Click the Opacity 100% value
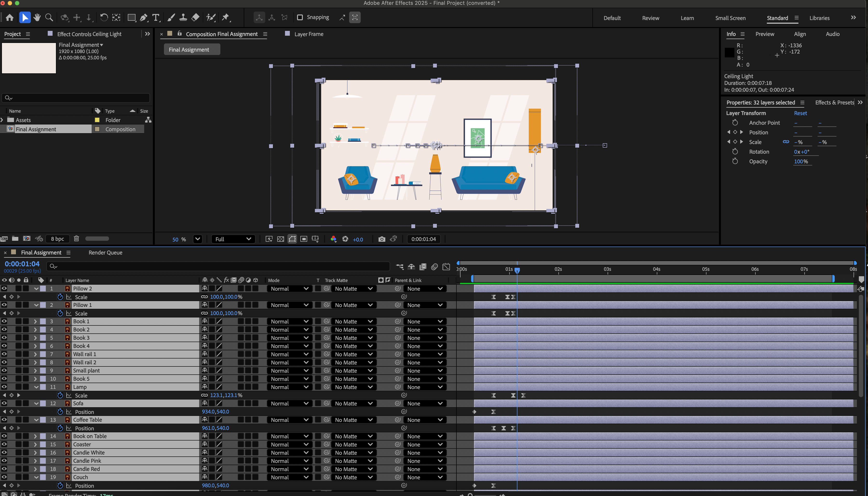This screenshot has width=868, height=496. point(800,161)
